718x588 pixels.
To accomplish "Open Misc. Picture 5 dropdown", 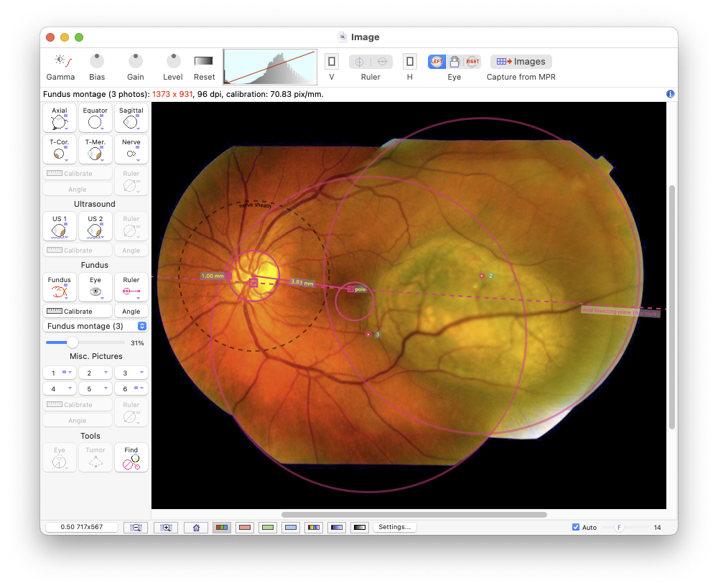I will (95, 389).
